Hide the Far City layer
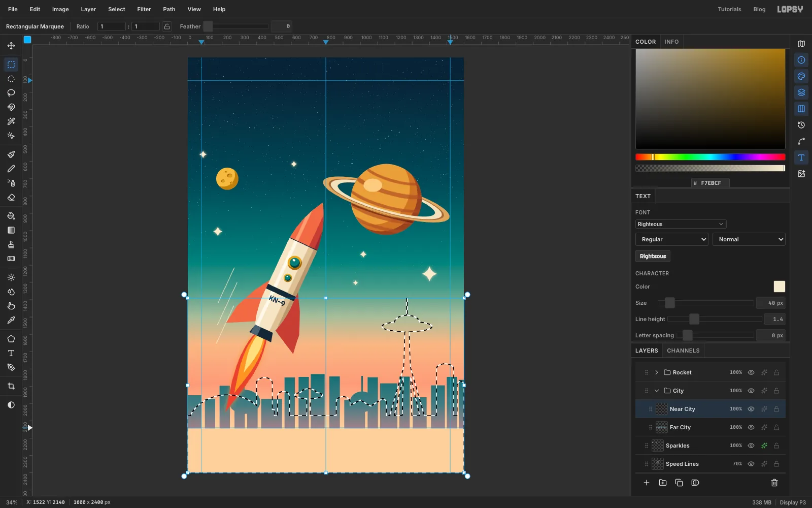The image size is (812, 508). [x=751, y=427]
